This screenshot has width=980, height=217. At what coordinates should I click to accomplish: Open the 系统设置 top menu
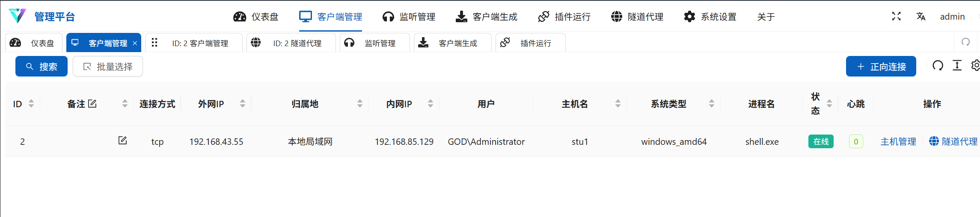(710, 17)
